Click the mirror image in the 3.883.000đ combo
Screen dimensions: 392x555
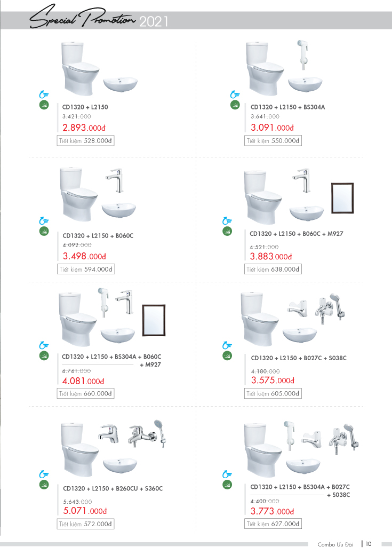(x=342, y=196)
